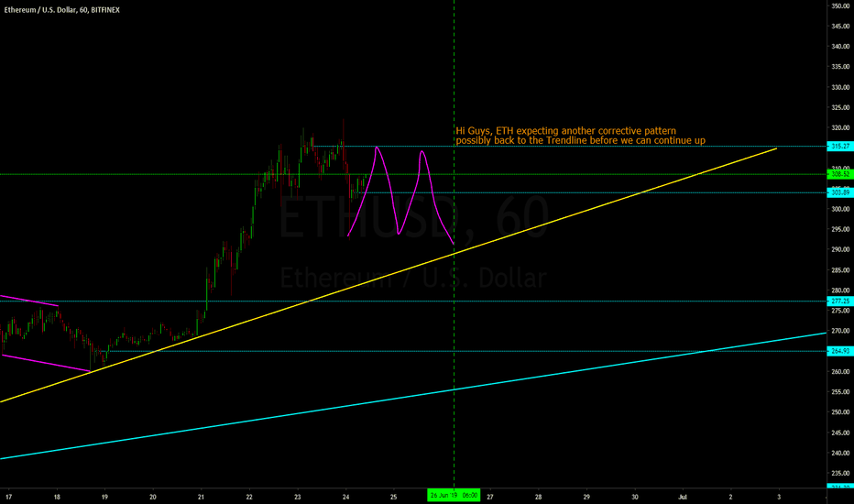The height and width of the screenshot is (504, 854).
Task: Click date 17 on the time axis
Action: pyautogui.click(x=9, y=497)
